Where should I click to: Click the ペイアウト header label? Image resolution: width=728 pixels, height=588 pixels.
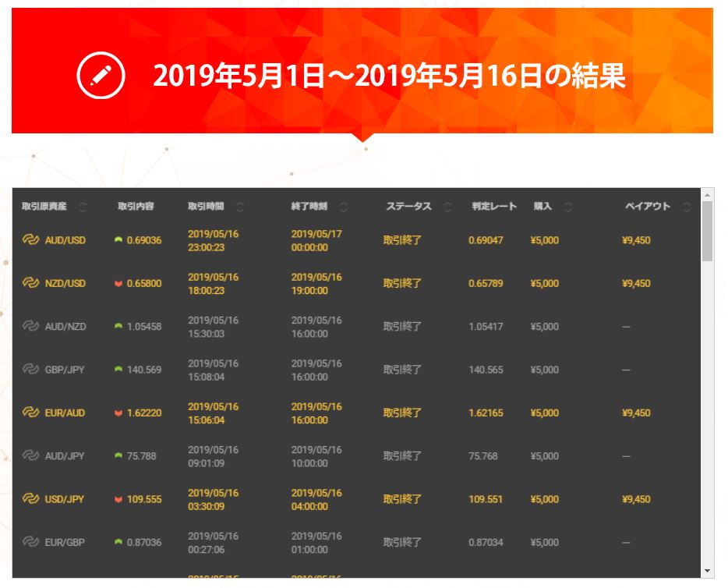(648, 206)
